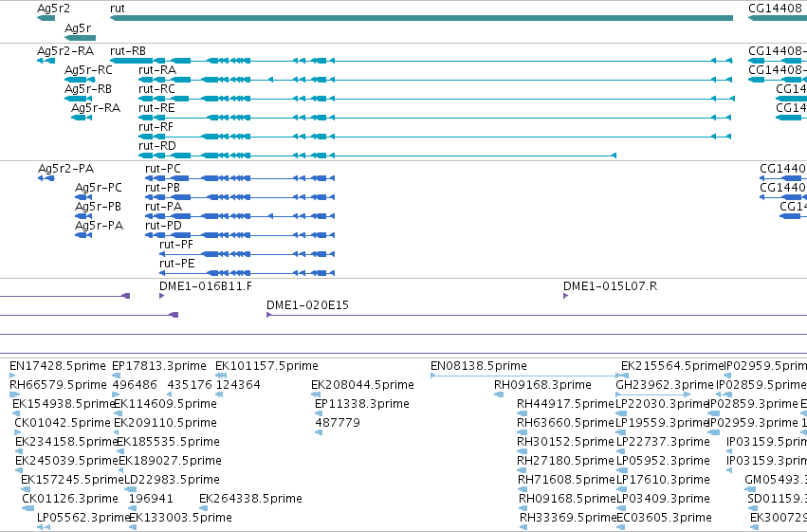807x532 pixels.
Task: Select the LP17610.3prime EST label
Action: click(x=663, y=481)
